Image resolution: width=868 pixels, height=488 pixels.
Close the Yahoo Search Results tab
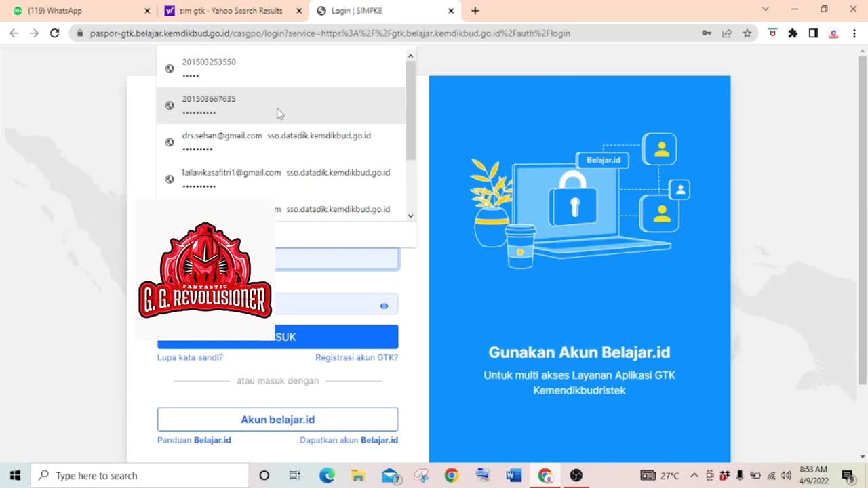point(299,11)
